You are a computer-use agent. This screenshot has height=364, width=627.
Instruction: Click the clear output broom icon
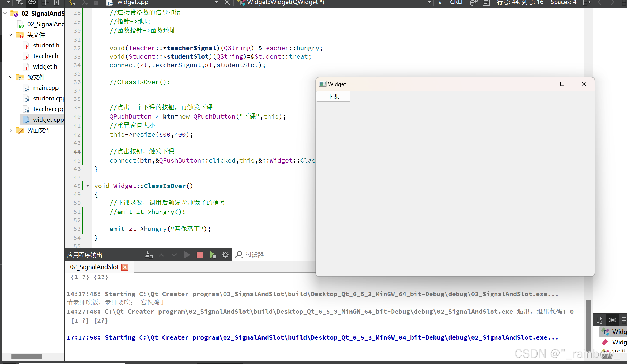149,255
